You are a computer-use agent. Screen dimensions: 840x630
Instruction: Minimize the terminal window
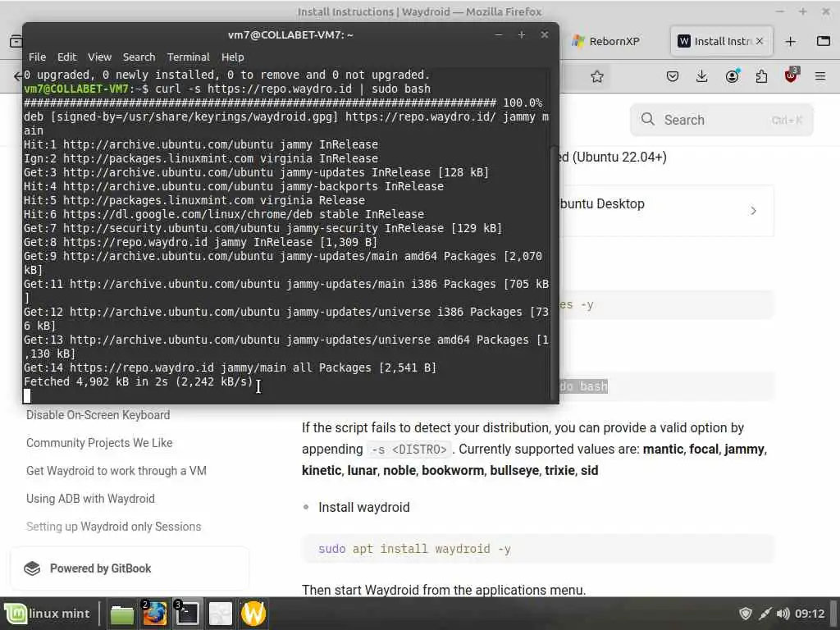499,34
